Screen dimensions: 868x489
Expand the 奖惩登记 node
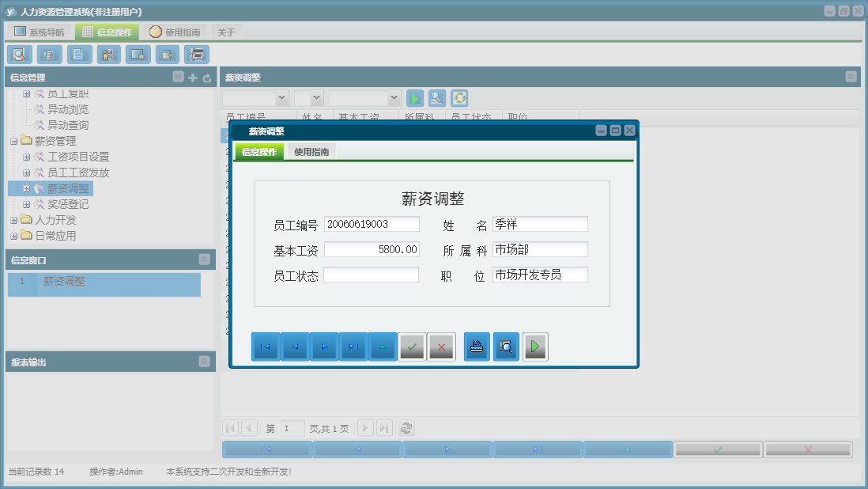coord(26,204)
